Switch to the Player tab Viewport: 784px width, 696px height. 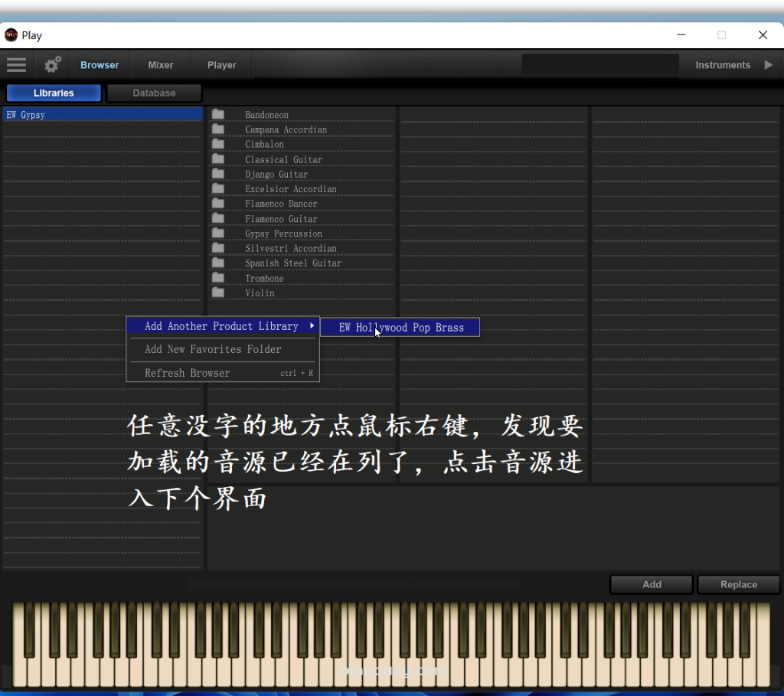(222, 65)
